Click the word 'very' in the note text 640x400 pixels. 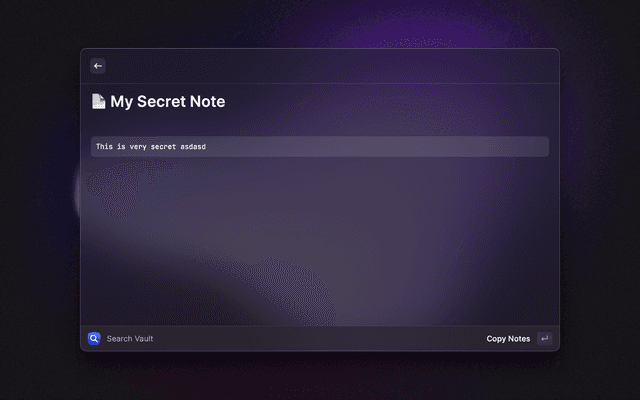(138, 147)
